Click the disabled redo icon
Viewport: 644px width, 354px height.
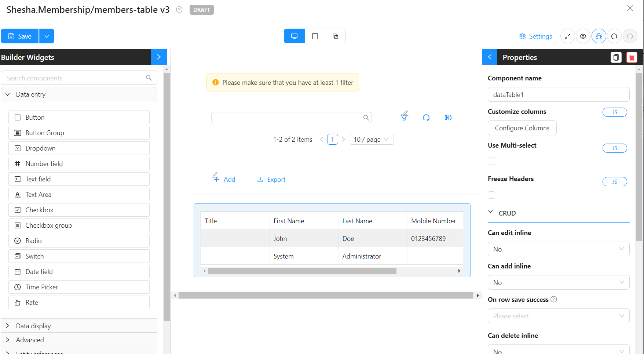630,36
